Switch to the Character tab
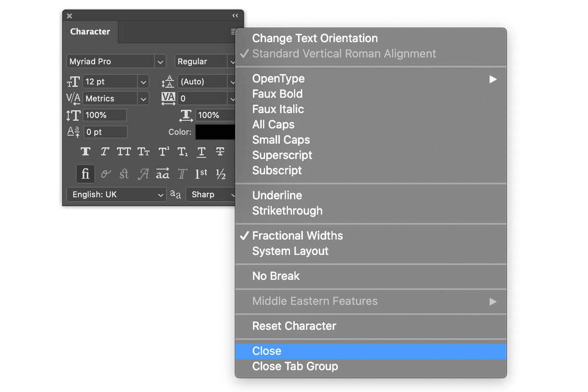This screenshot has width=588, height=392. click(90, 32)
